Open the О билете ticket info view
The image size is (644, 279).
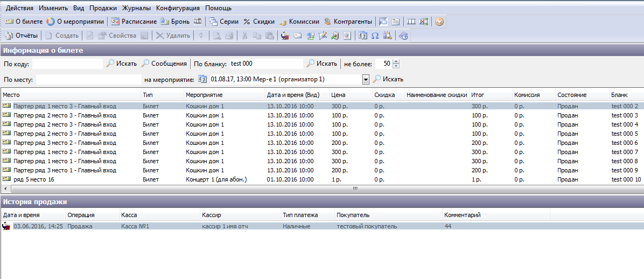(24, 22)
